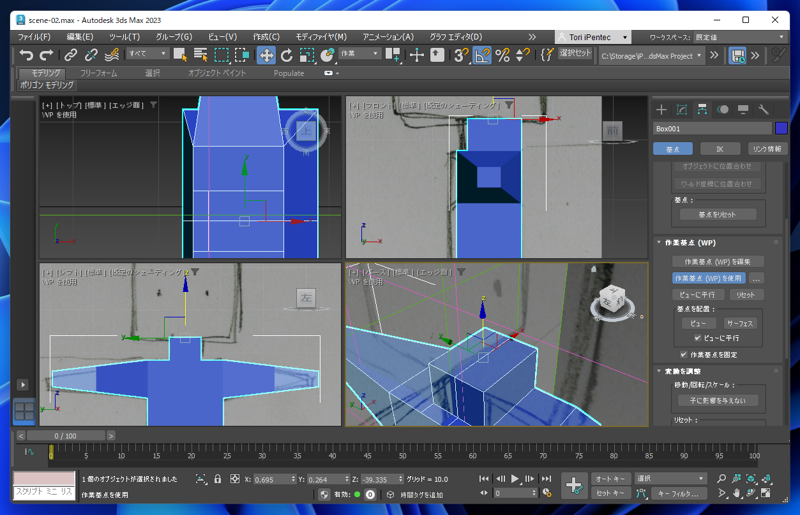The width and height of the screenshot is (800, 515).
Task: Open the 作業 reference coordinate dropdown
Action: tap(360, 53)
